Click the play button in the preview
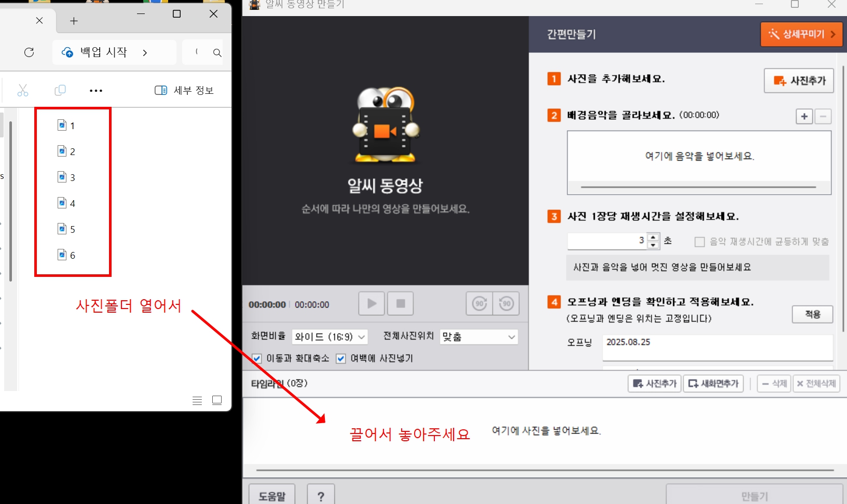The height and width of the screenshot is (504, 847). point(371,303)
